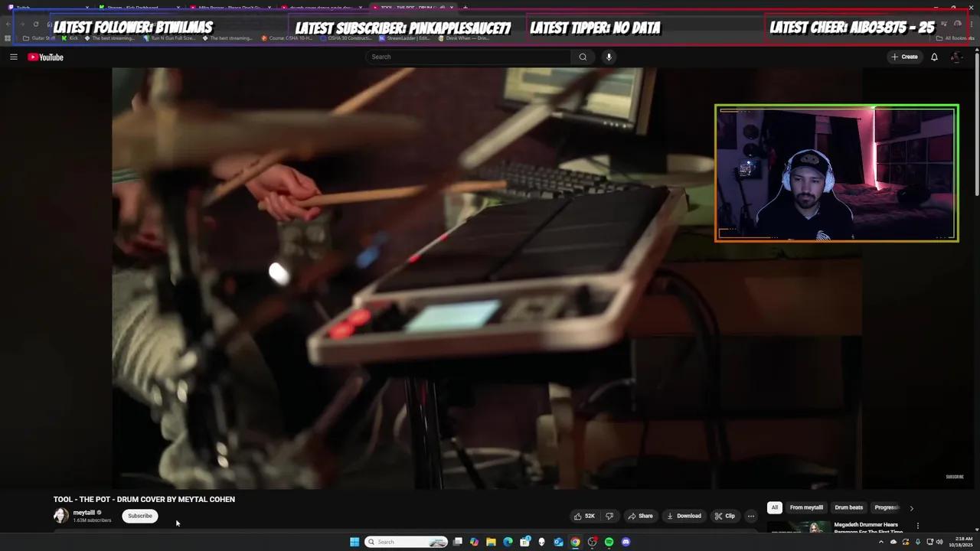Viewport: 980px width, 551px height.
Task: Open the notifications bell
Action: pos(934,57)
